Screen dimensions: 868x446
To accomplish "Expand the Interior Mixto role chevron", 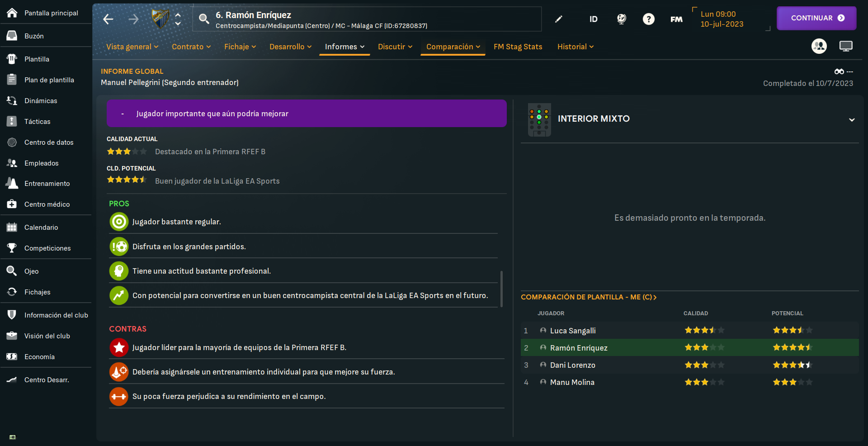I will click(852, 120).
